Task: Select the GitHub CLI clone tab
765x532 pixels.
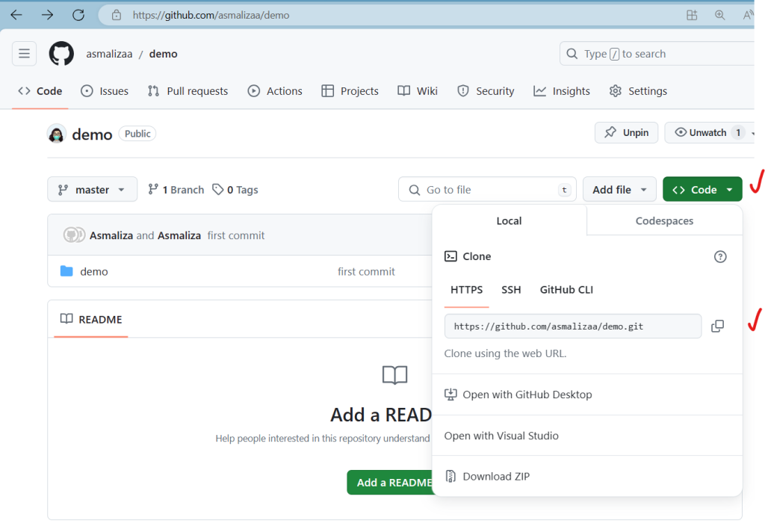Action: pyautogui.click(x=566, y=290)
